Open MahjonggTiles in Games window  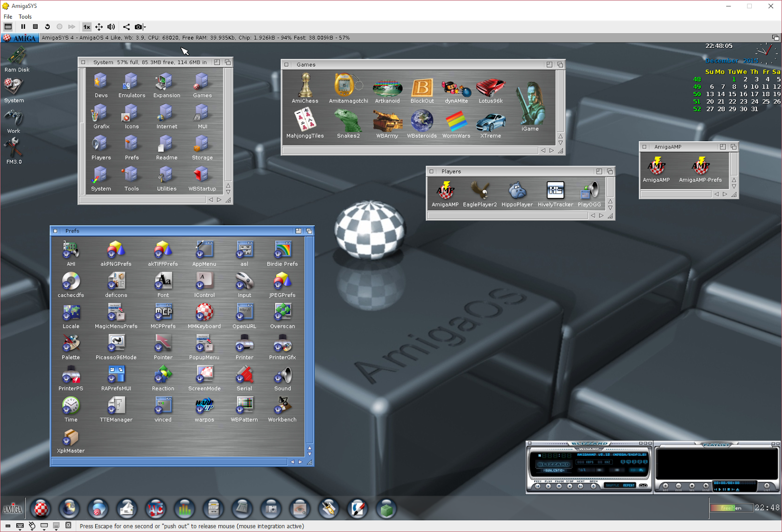coord(305,123)
